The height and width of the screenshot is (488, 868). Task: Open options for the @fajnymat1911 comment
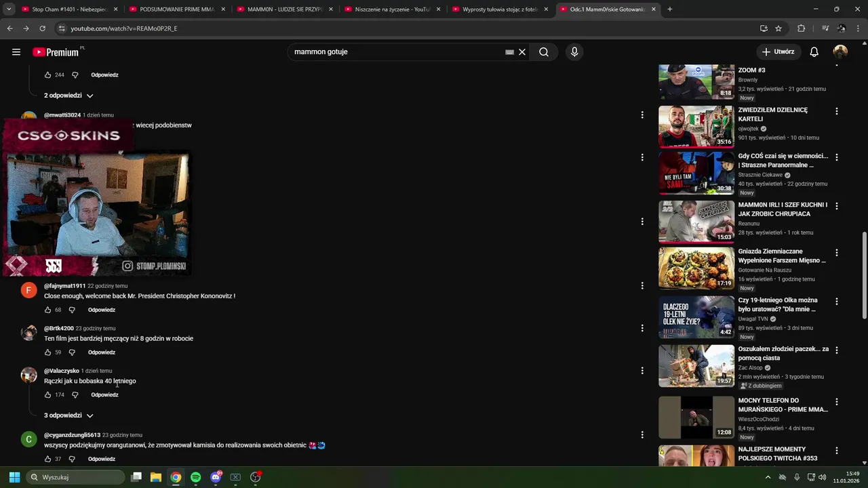coord(642,285)
